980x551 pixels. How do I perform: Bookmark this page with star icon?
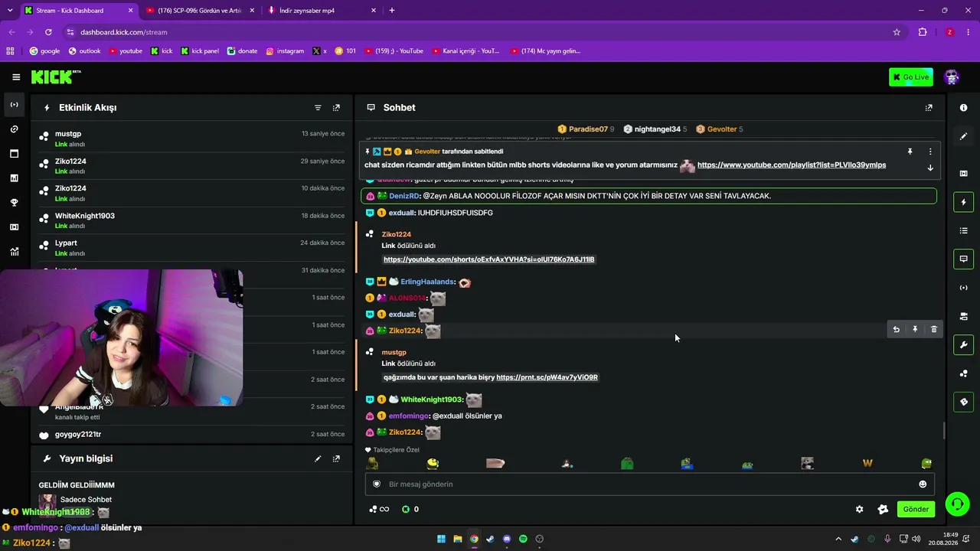(897, 32)
